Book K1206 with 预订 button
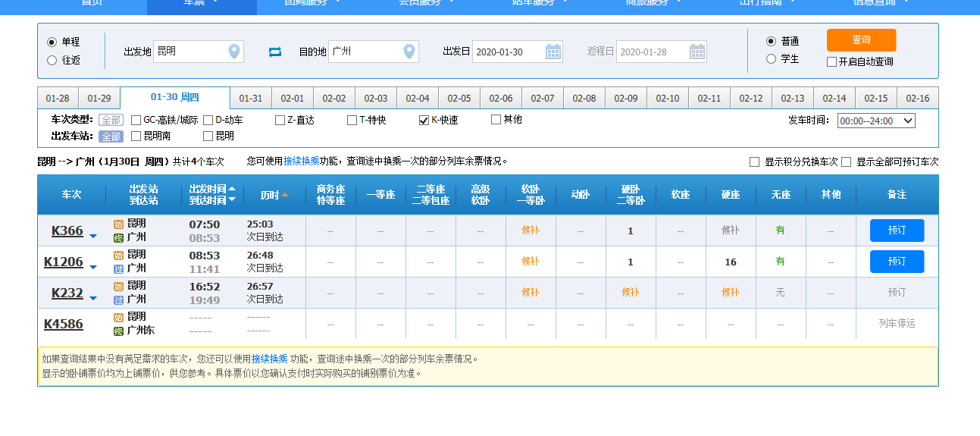This screenshot has width=980, height=436. click(897, 262)
